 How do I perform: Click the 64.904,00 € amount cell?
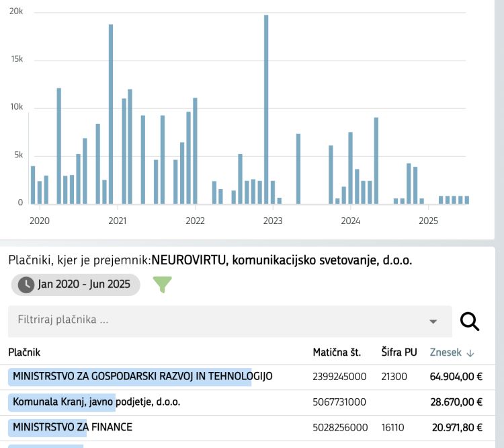click(456, 377)
